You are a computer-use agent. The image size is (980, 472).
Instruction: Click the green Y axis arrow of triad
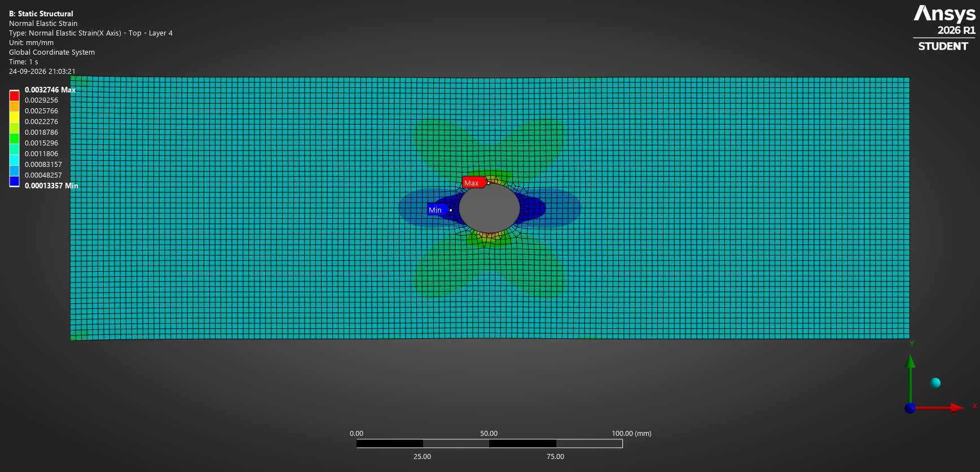click(910, 378)
